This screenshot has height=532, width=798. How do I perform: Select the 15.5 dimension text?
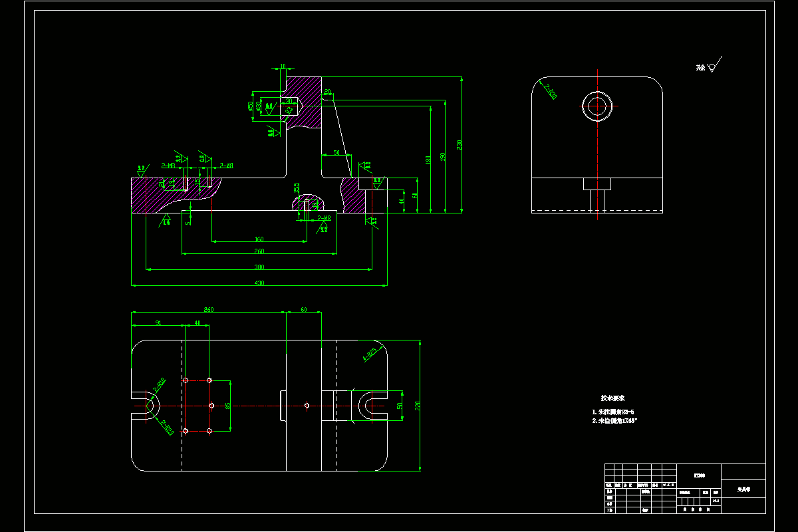(x=297, y=188)
